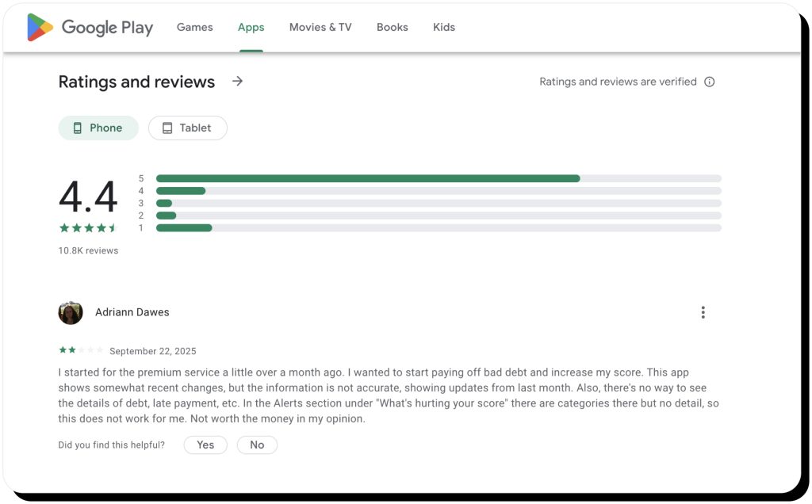The image size is (812, 504).
Task: Open the review options via the kebab menu
Action: pos(703,311)
